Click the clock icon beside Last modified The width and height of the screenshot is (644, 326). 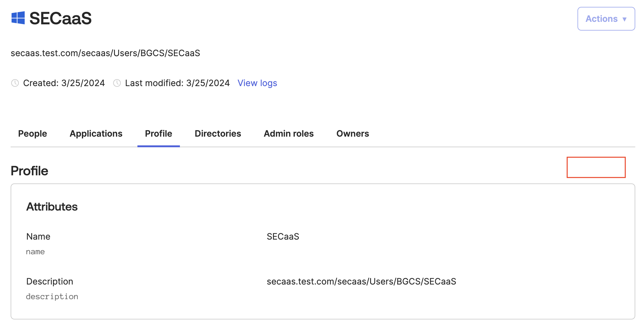click(117, 83)
